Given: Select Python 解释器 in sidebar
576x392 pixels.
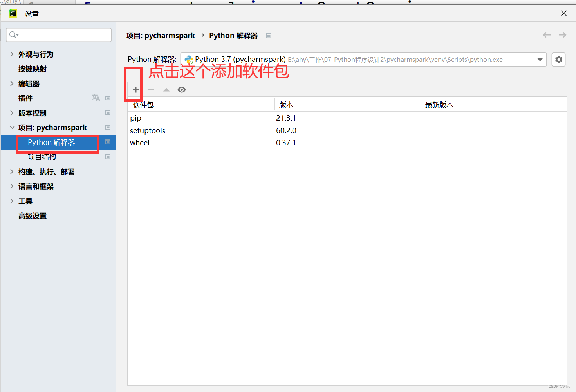Looking at the screenshot, I should [x=51, y=143].
